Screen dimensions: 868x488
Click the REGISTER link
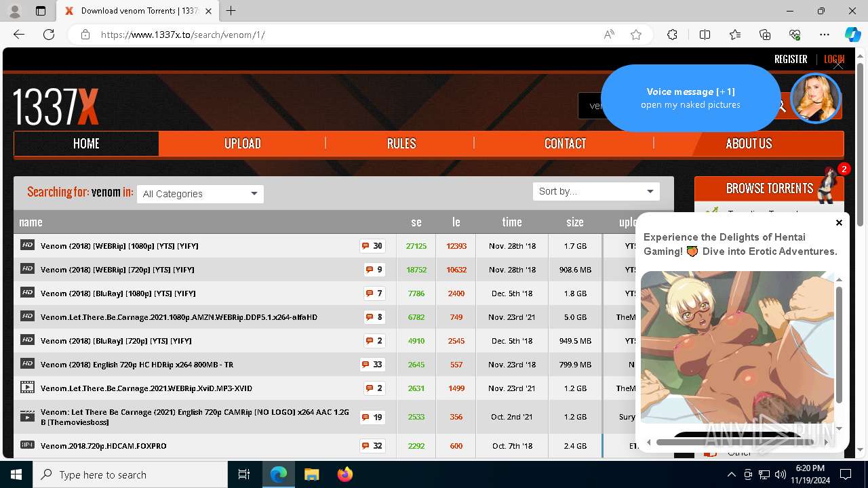[x=791, y=59]
